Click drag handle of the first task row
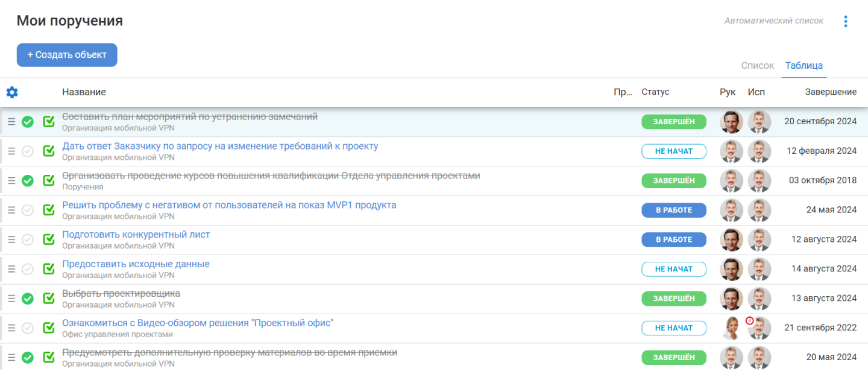 coord(11,122)
